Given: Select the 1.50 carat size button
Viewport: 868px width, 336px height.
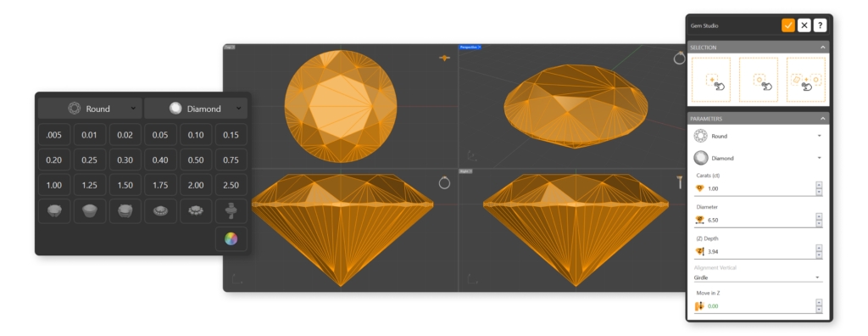Looking at the screenshot, I should [125, 185].
